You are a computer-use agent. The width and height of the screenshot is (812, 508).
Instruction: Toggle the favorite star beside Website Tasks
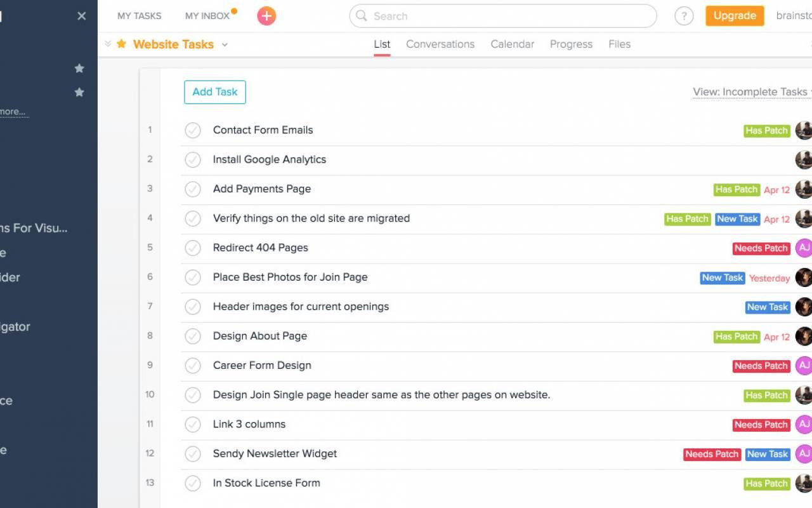[122, 44]
